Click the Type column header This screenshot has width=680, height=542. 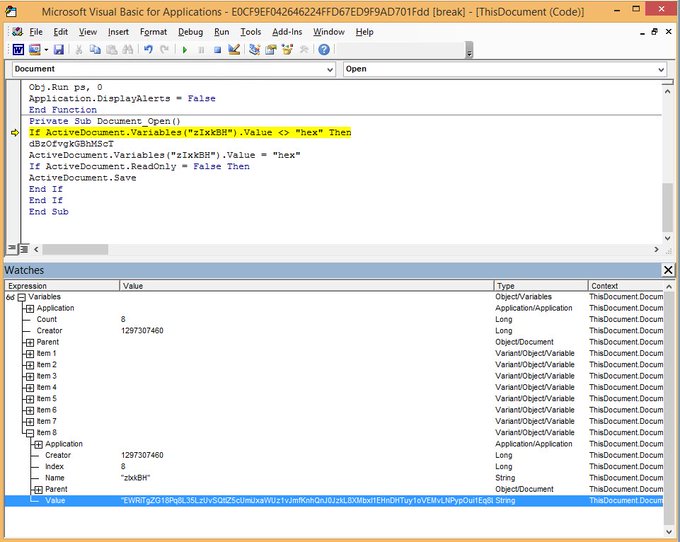coord(541,286)
